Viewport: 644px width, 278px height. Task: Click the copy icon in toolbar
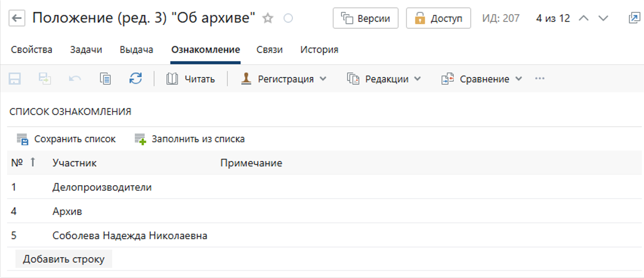105,79
